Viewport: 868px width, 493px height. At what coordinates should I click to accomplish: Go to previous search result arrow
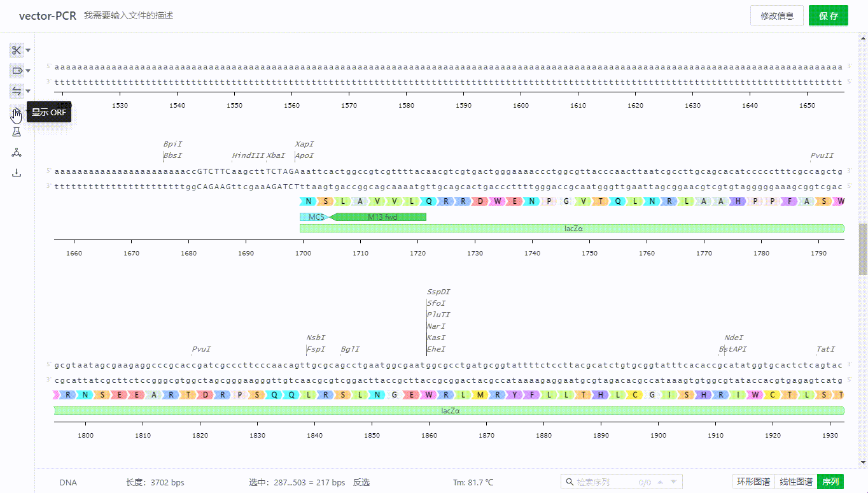click(660, 482)
